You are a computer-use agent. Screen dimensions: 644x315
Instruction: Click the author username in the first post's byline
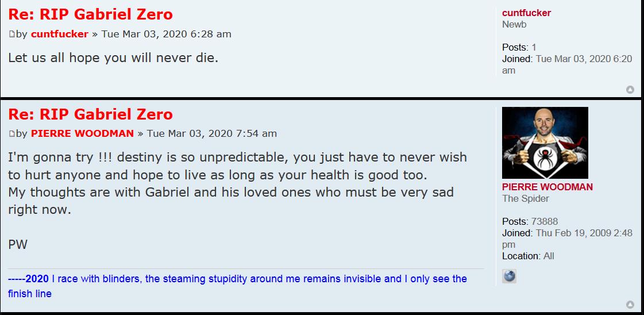click(60, 34)
